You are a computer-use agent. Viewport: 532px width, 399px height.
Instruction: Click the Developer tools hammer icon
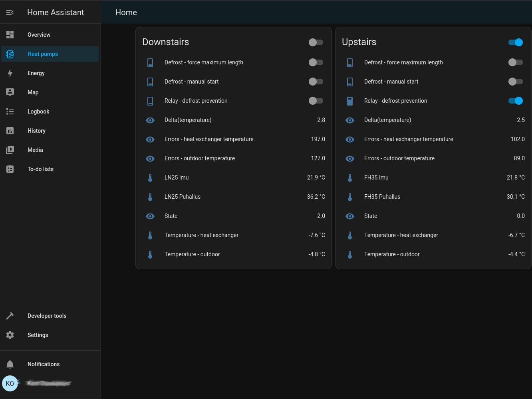(x=10, y=316)
